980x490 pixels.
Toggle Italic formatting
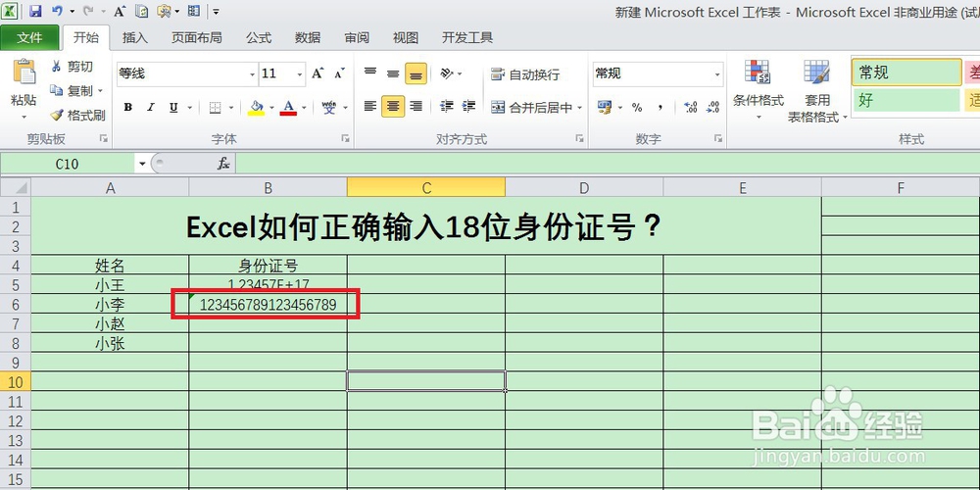tap(151, 108)
